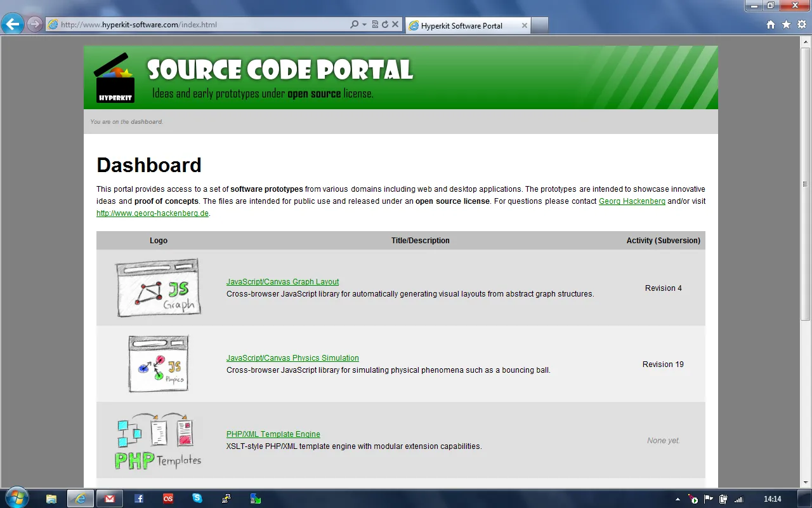Click the 'Logo' column header
The height and width of the screenshot is (508, 812).
click(x=159, y=241)
